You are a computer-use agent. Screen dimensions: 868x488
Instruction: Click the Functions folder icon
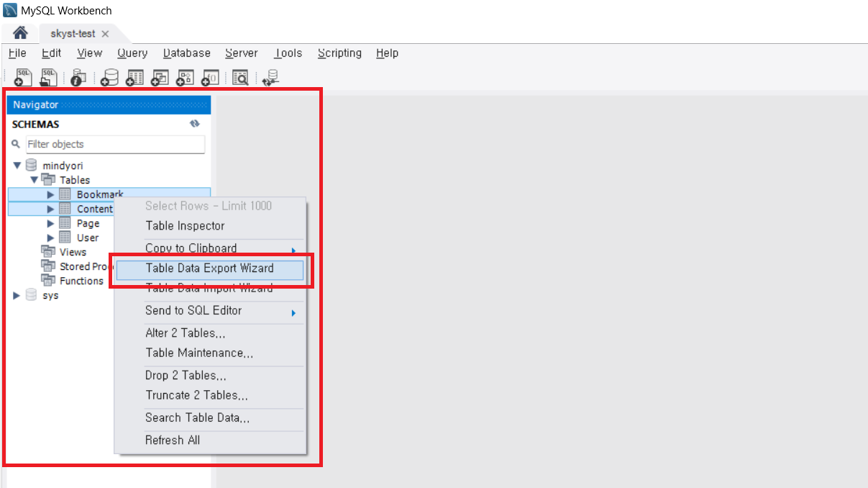48,280
